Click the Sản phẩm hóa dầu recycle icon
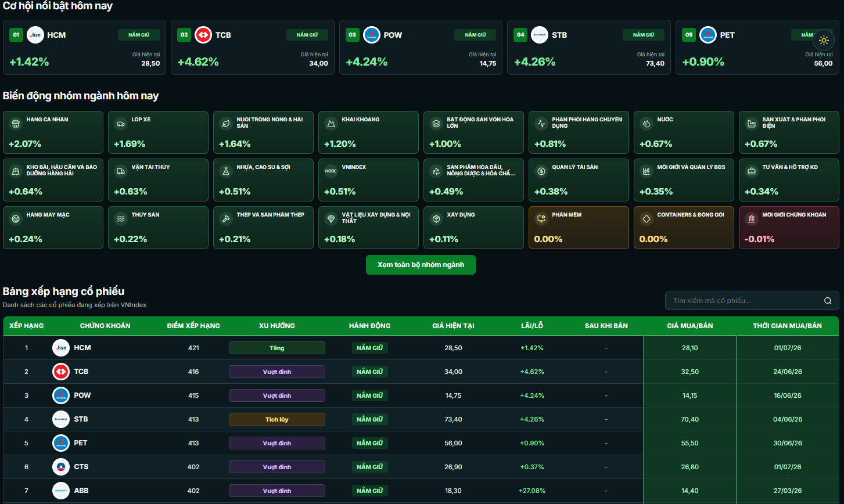The height and width of the screenshot is (504, 844). [x=436, y=171]
